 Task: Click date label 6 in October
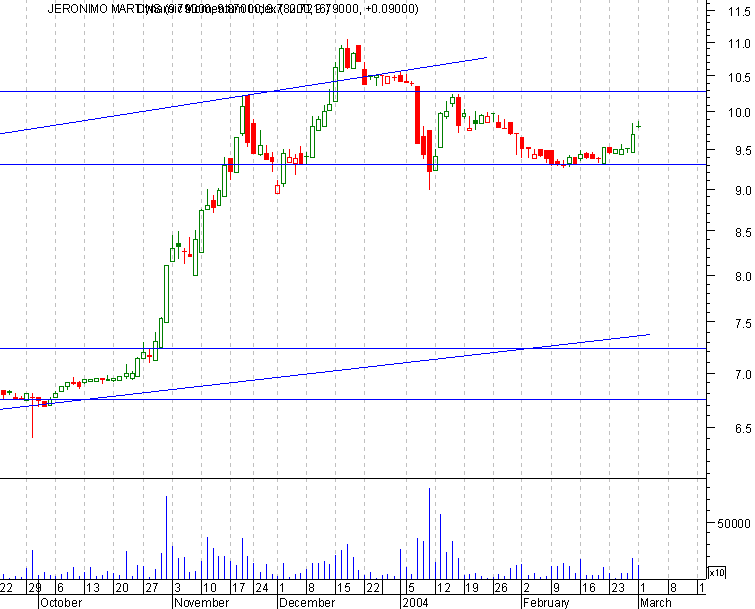60,588
